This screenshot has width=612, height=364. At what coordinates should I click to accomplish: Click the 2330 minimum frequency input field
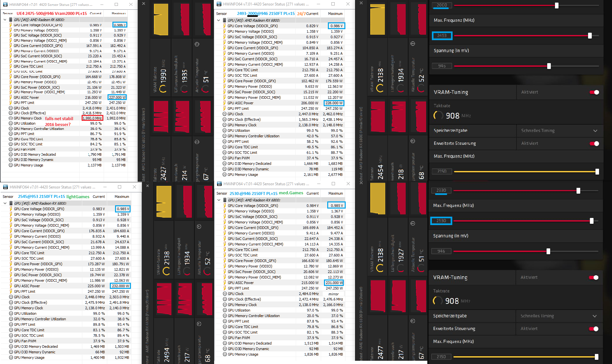pos(441,190)
